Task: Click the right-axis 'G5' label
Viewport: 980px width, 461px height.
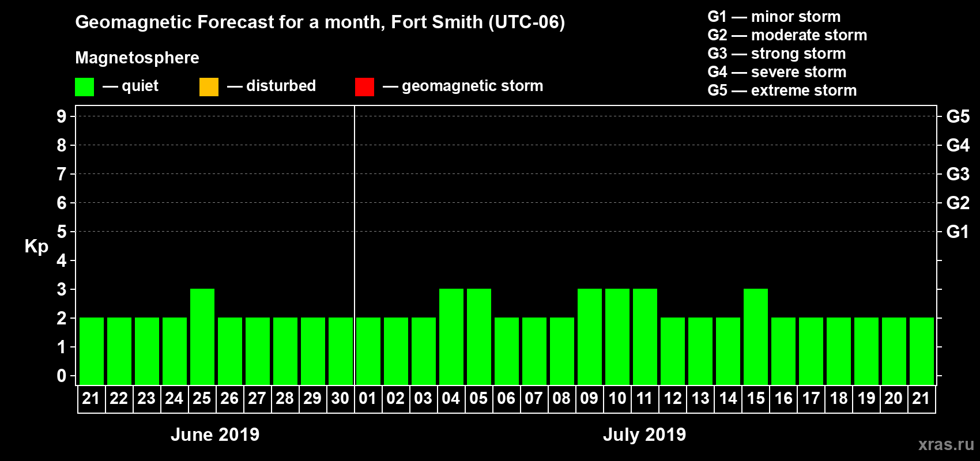Action: (x=958, y=116)
